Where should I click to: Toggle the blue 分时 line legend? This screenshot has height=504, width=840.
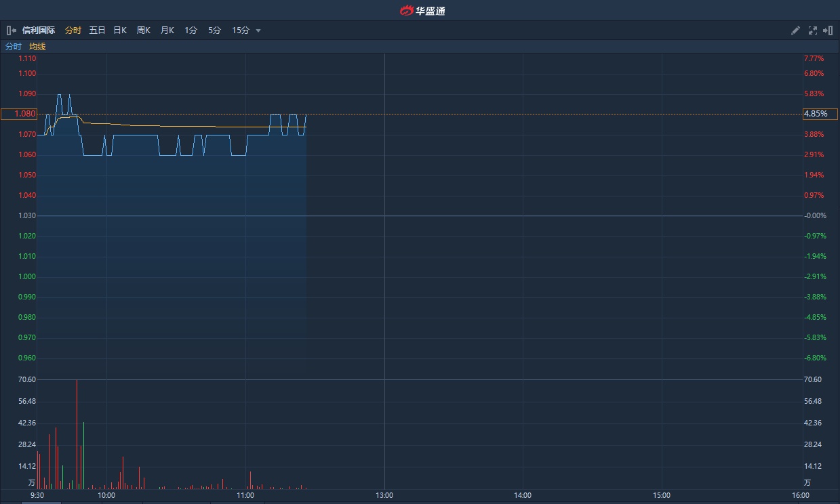13,47
